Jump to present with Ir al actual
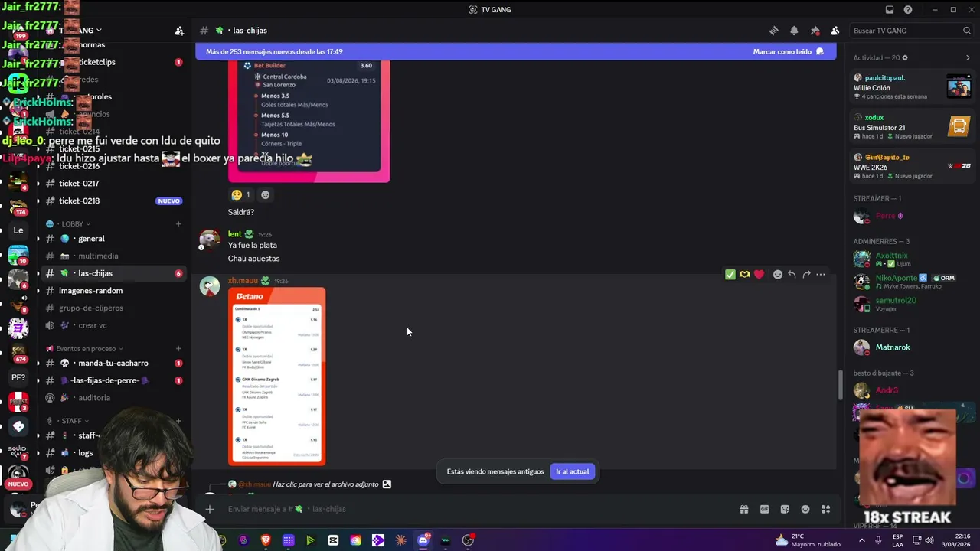This screenshot has width=980, height=551. point(572,471)
